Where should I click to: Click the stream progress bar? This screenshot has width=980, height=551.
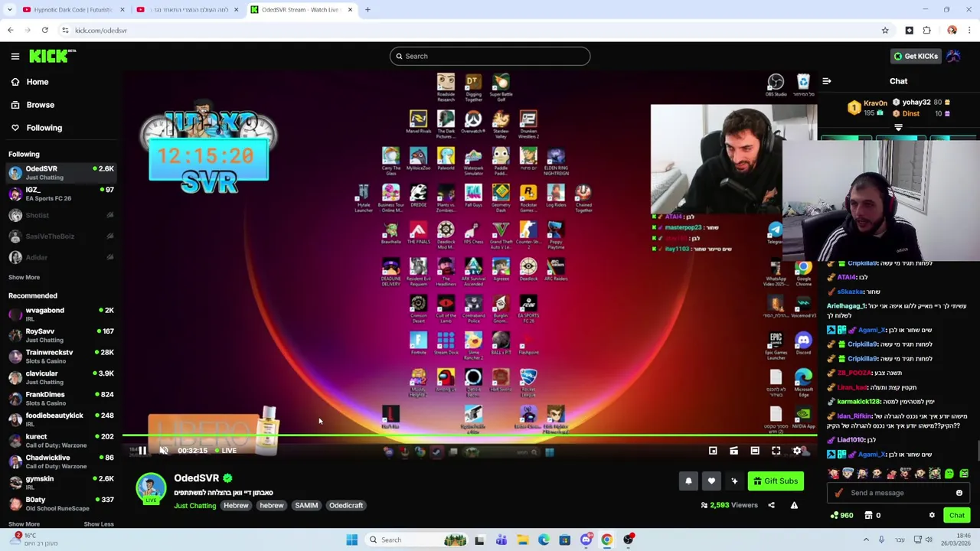point(469,436)
